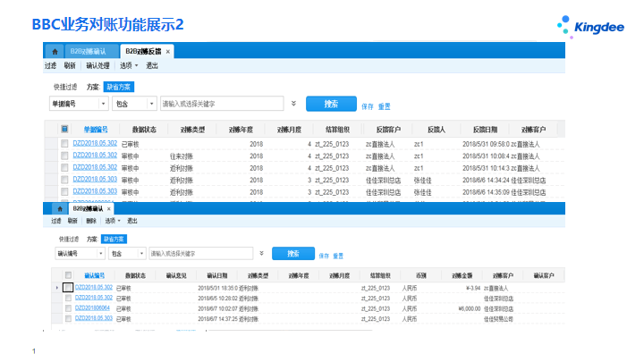Click the 重置 link in upper window
The image size is (644, 362).
click(384, 106)
